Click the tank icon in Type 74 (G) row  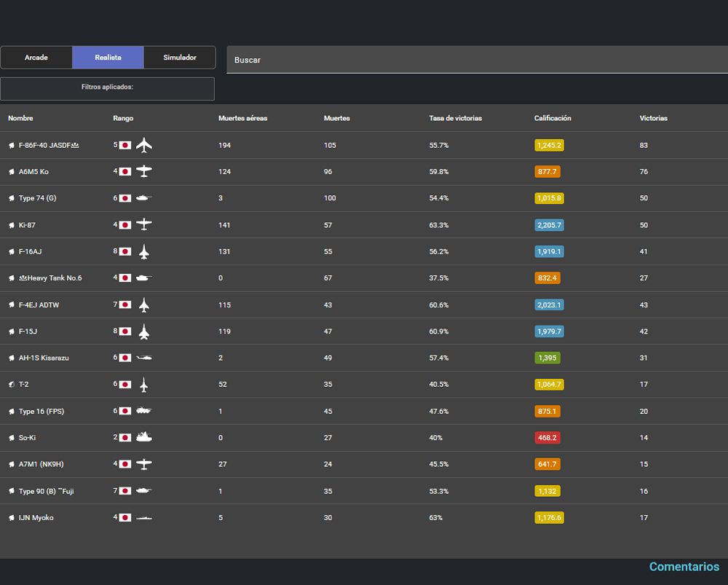[x=144, y=198]
